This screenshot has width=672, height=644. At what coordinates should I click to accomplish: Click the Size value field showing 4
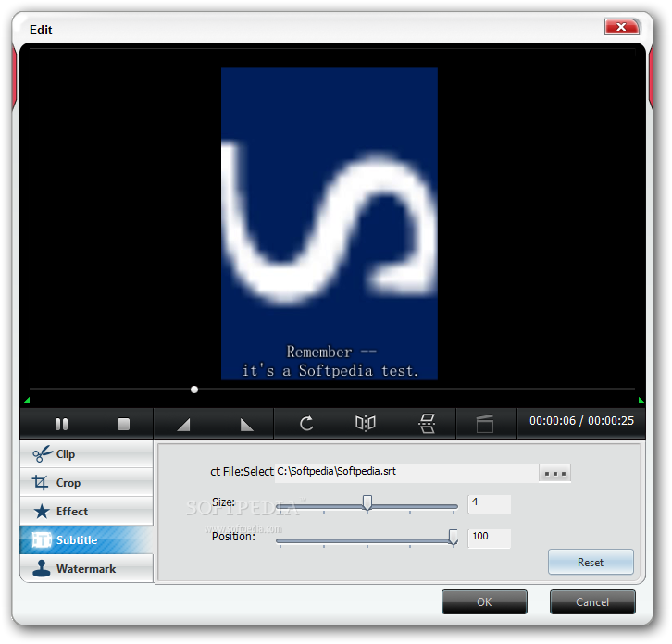[x=489, y=504]
